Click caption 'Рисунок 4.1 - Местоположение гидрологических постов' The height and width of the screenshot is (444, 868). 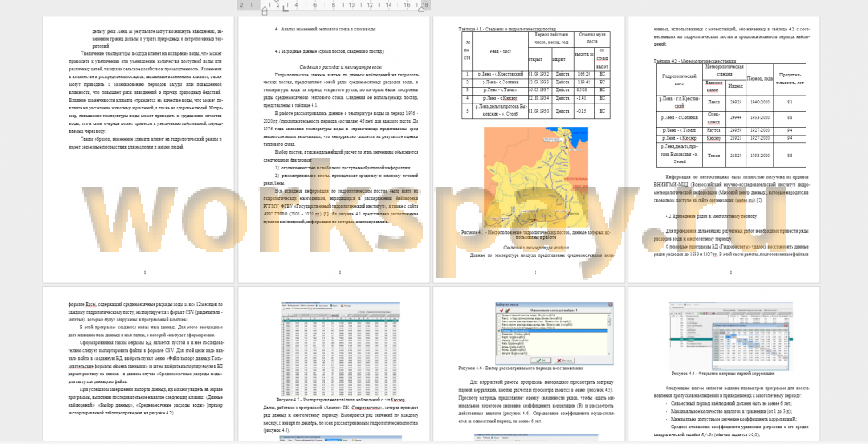pos(535,235)
